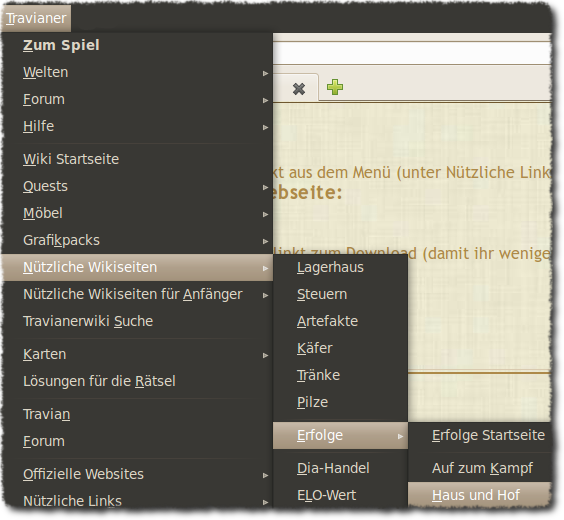The image size is (564, 520).
Task: Open Wiki Startseite entry
Action: coord(137,159)
